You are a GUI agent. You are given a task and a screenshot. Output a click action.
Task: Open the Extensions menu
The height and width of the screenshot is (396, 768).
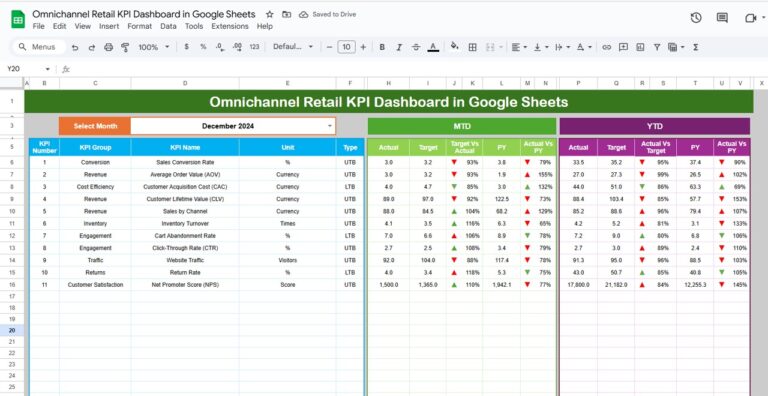pyautogui.click(x=230, y=26)
